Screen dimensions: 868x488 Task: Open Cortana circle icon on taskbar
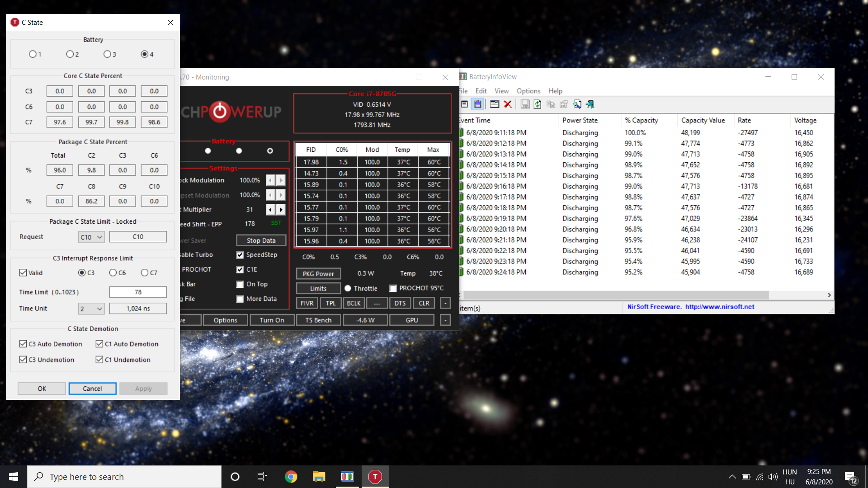click(235, 477)
